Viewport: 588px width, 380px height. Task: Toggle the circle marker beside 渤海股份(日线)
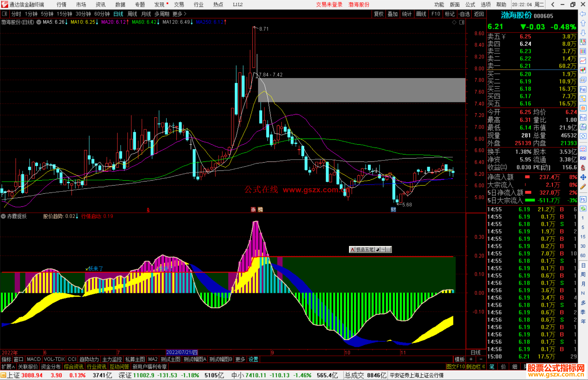(39, 22)
